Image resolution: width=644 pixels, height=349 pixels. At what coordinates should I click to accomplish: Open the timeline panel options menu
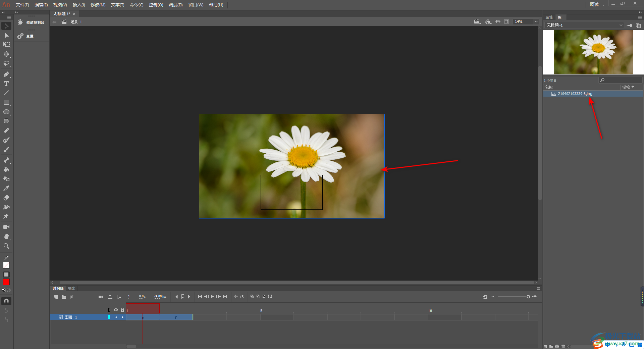(538, 289)
